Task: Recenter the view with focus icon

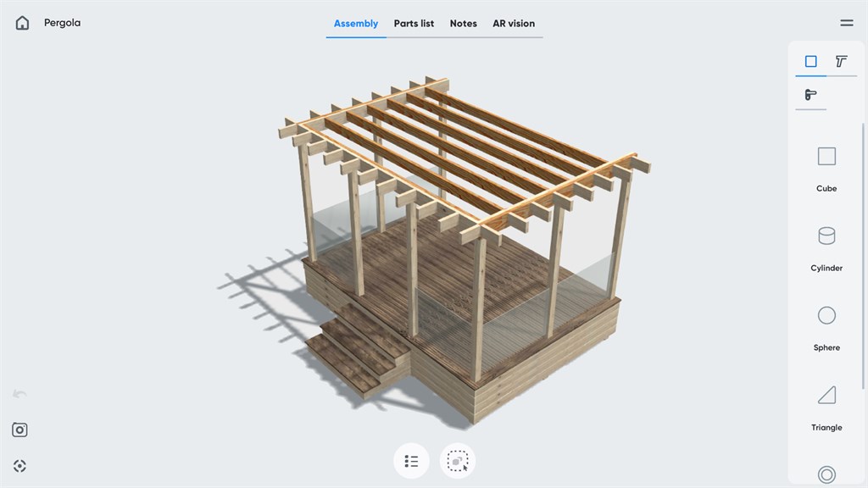Action: [x=20, y=466]
